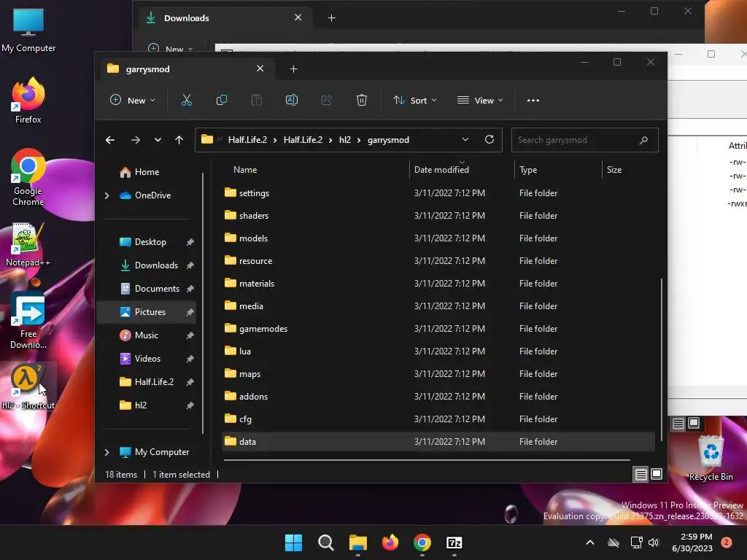Image resolution: width=747 pixels, height=560 pixels.
Task: Select the Downloads tab in back window
Action: (224, 18)
